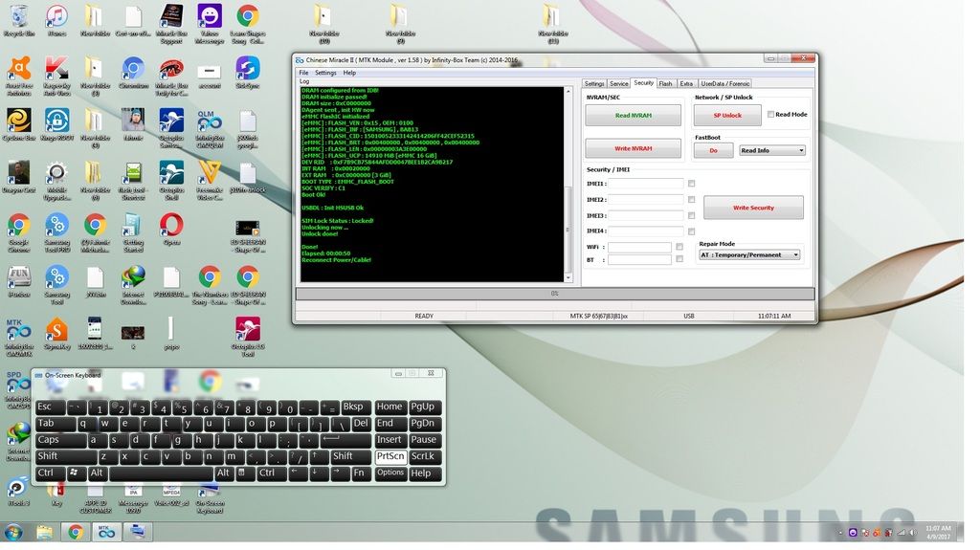Viewport: 980px width, 550px height.
Task: Click the Windows Start button
Action: [x=13, y=532]
